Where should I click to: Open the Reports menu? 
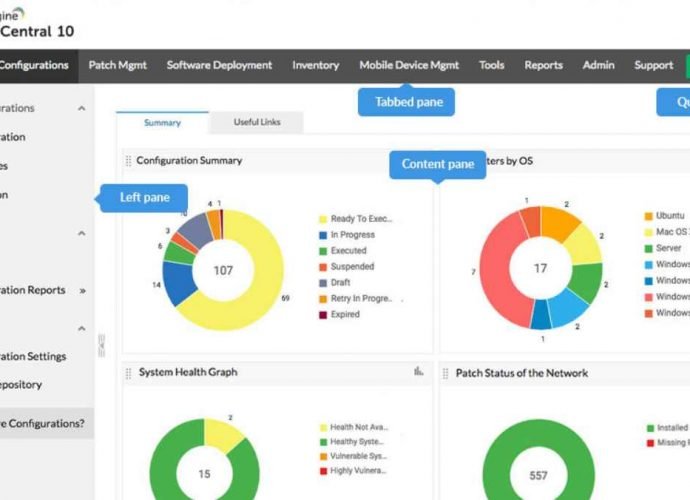543,66
